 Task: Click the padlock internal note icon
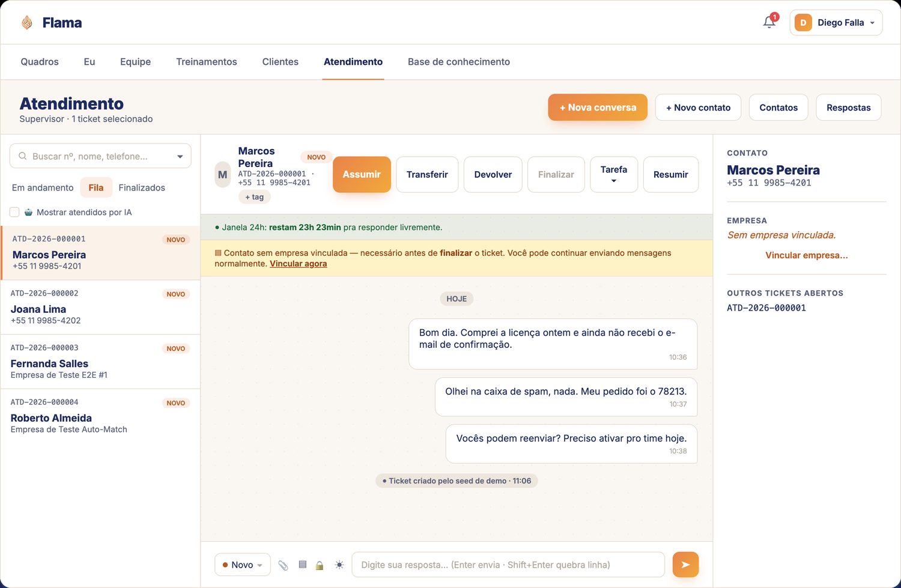click(320, 565)
